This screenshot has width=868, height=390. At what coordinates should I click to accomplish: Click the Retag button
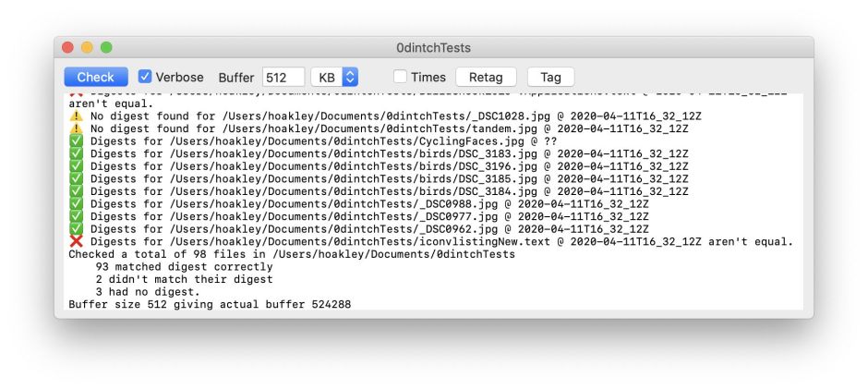[486, 78]
